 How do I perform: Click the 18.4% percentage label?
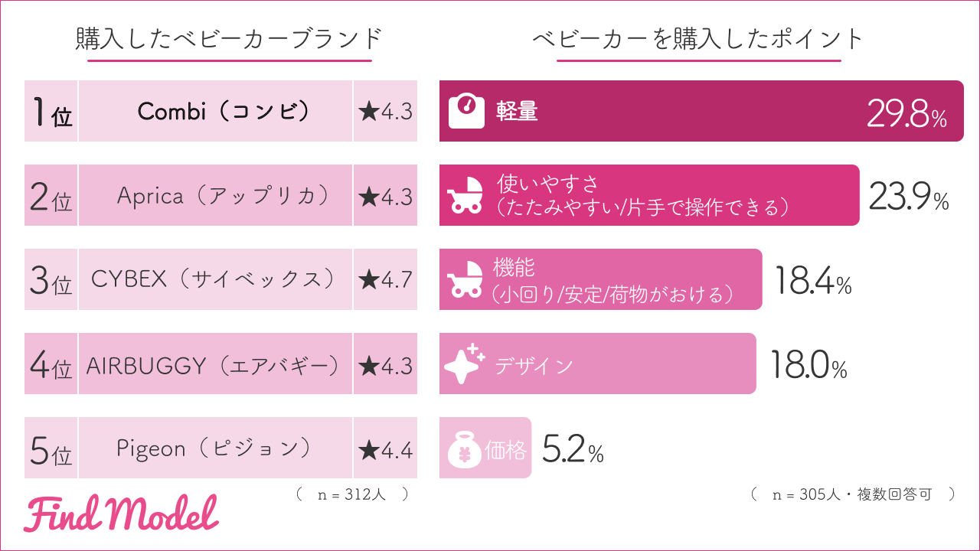pos(812,282)
